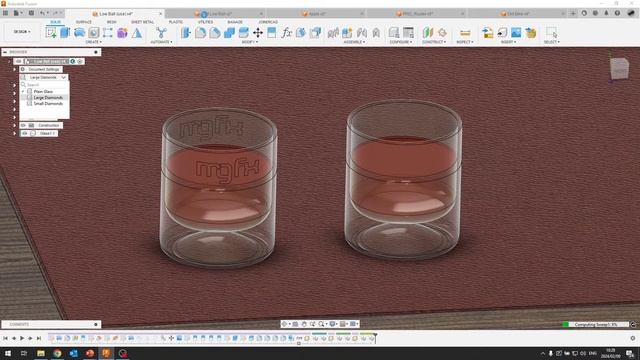Select the Insert Canvas image icon
This screenshot has width=640, height=360.
click(516, 33)
